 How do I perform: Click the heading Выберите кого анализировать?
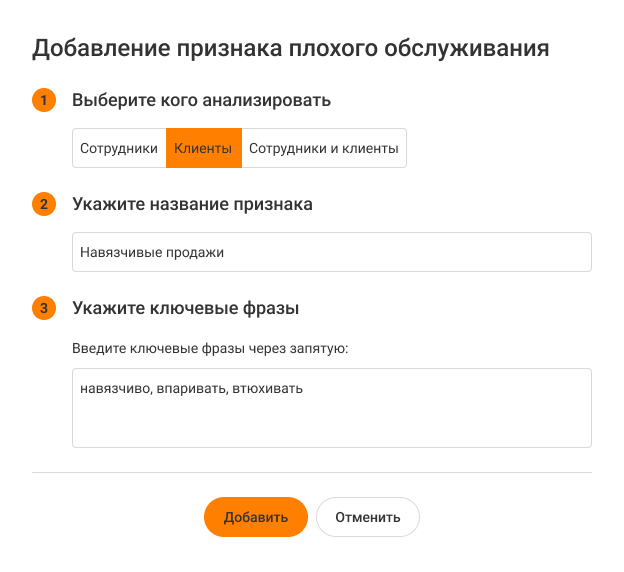click(202, 100)
